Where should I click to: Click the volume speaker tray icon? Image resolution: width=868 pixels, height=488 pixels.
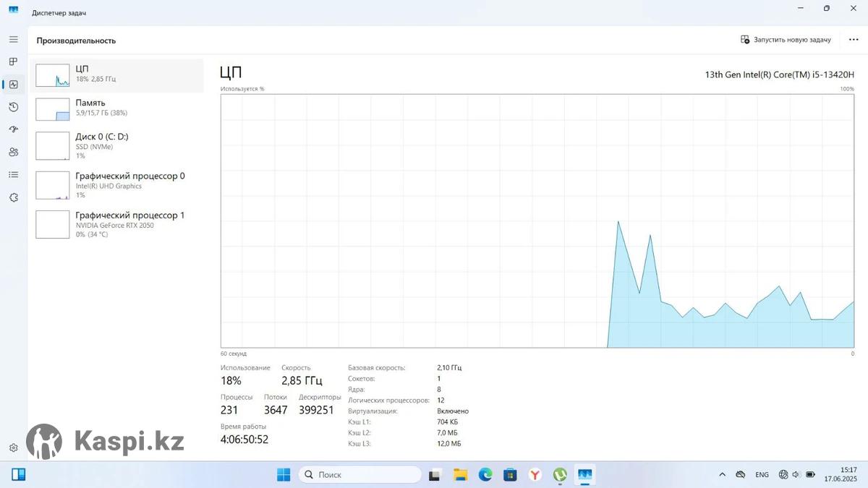coord(796,475)
